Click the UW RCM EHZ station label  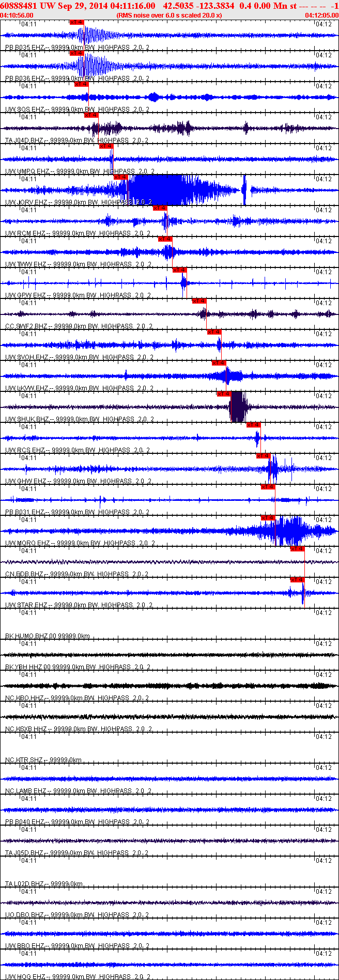[78, 233]
